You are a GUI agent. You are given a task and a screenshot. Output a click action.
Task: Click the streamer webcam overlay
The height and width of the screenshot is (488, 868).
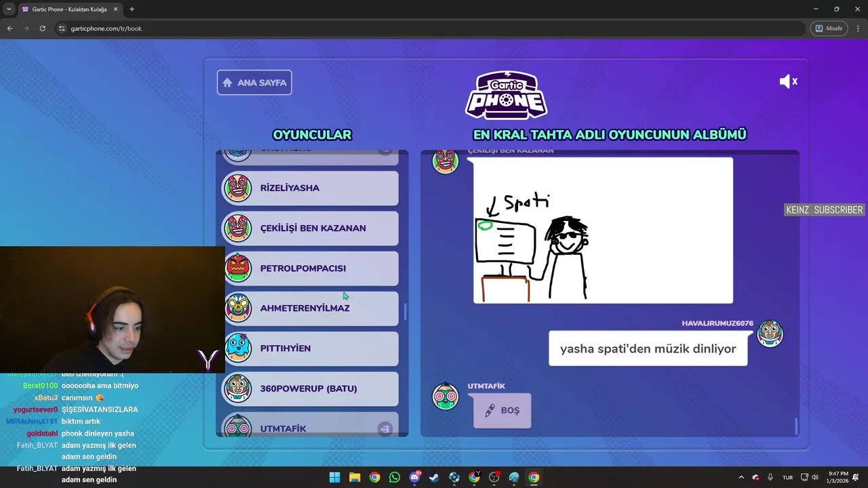112,310
